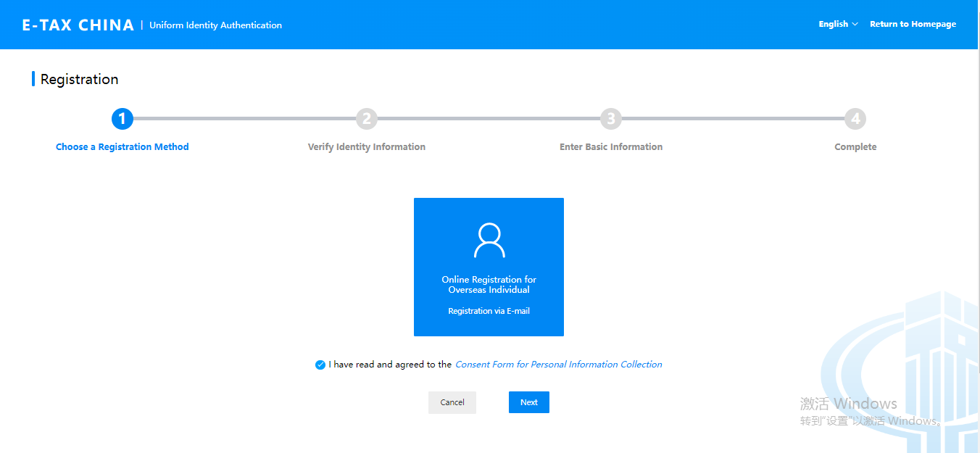Viewport: 980px width, 453px height.
Task: Select "Verify Identity Information" step label
Action: click(x=367, y=147)
